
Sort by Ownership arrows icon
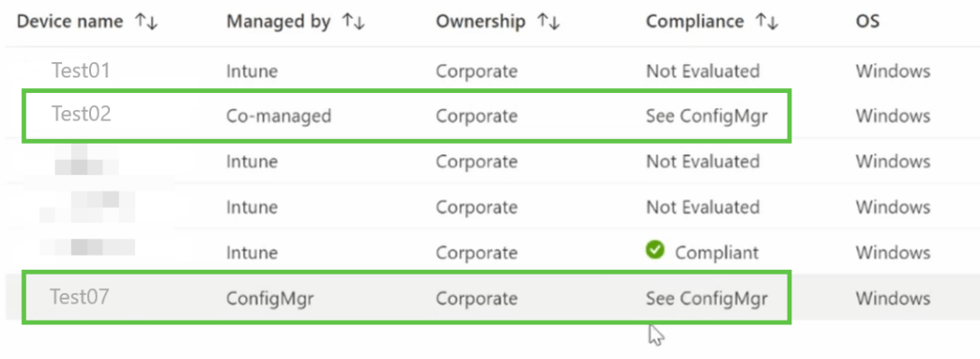click(548, 22)
